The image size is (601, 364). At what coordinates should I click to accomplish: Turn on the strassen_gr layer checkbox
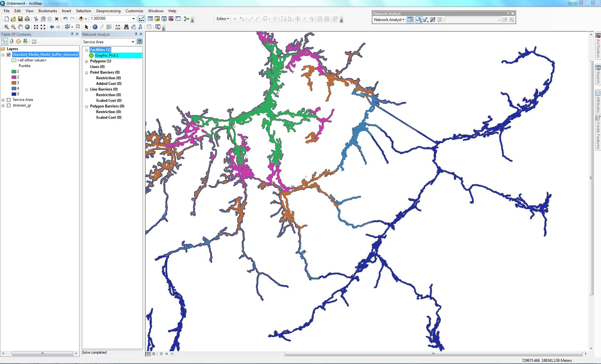(x=9, y=105)
